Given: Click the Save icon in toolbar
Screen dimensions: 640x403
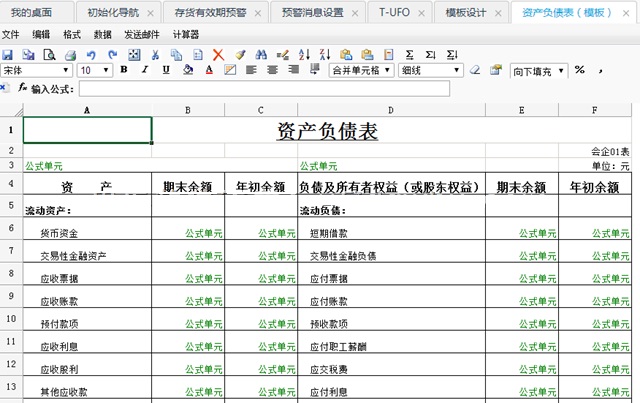Looking at the screenshot, I should coord(8,54).
